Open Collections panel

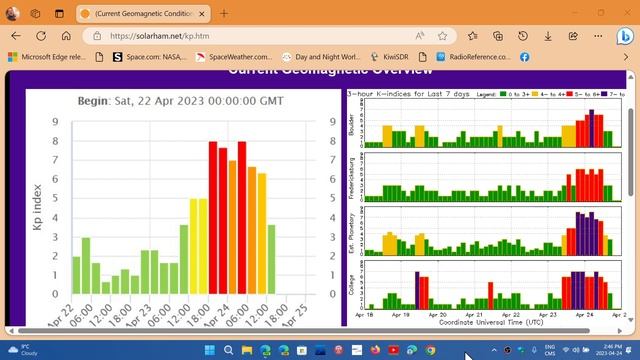498,36
